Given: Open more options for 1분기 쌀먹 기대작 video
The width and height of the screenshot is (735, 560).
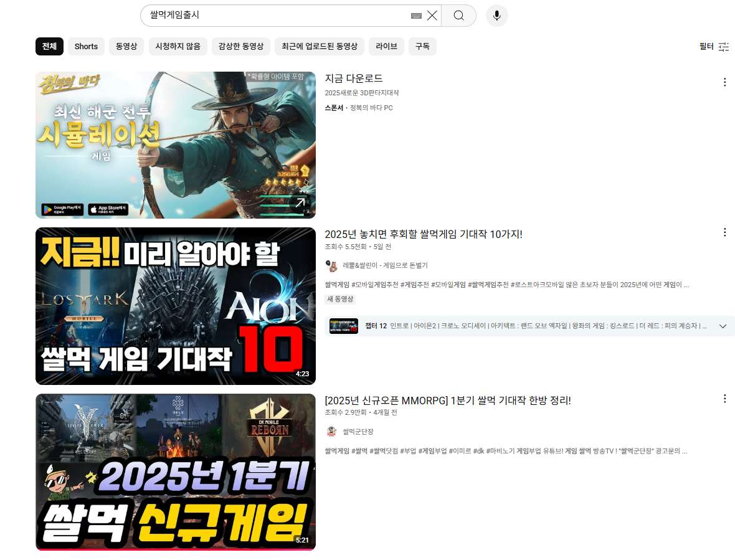Looking at the screenshot, I should click(724, 398).
